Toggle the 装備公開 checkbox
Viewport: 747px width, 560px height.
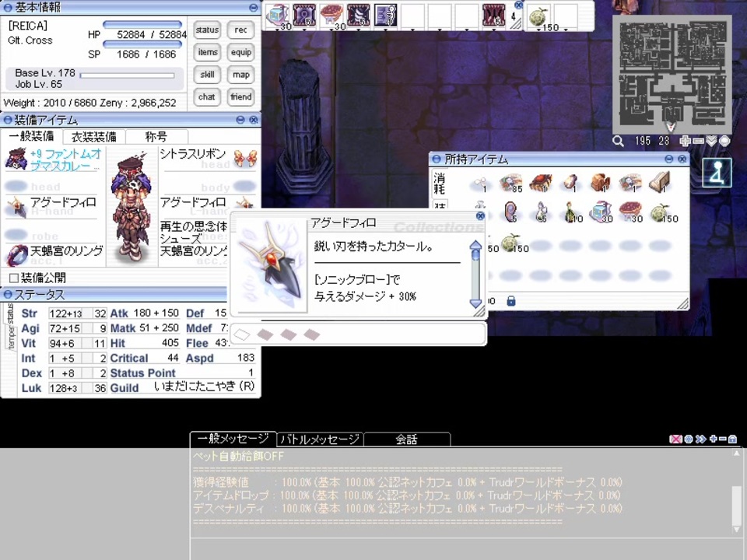point(14,278)
